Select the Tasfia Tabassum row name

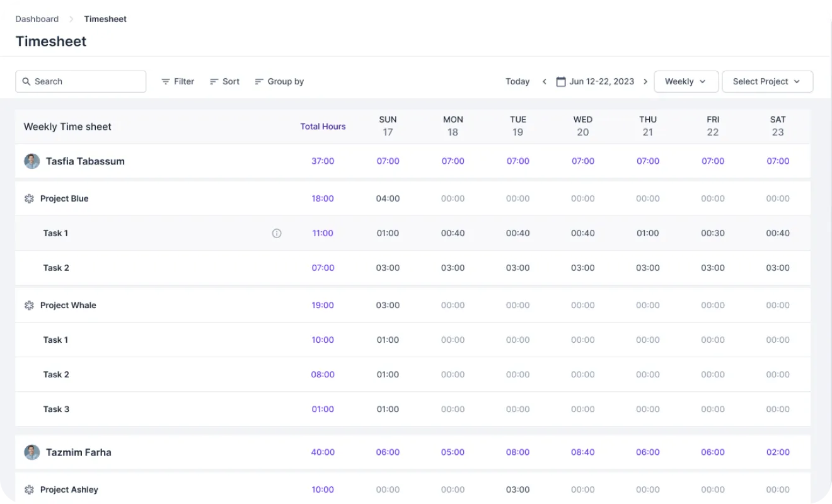[85, 161]
